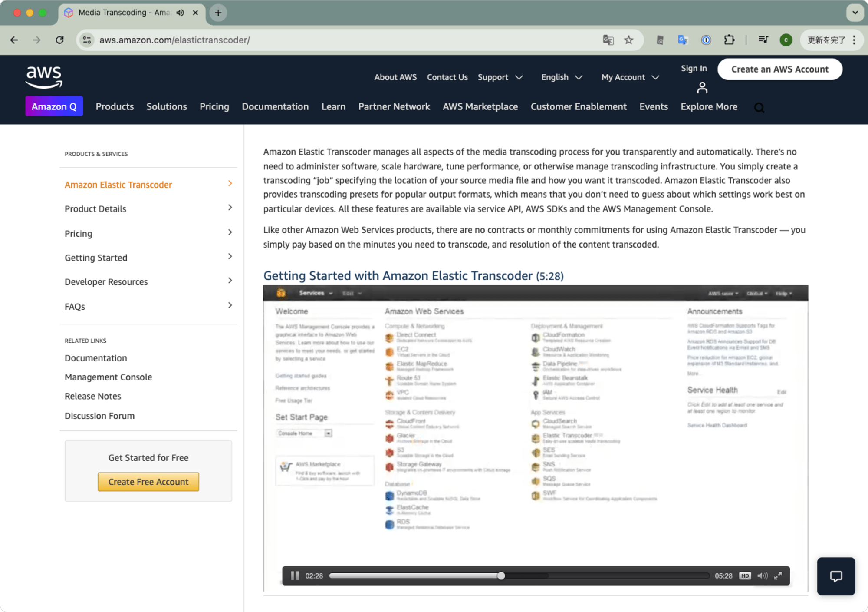Expand Developer Resources chevron

[230, 281]
